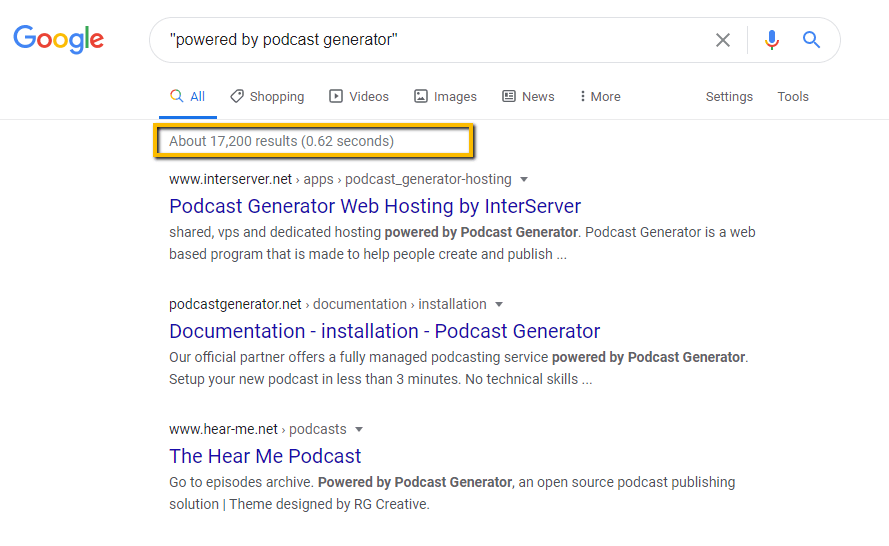This screenshot has width=889, height=546.
Task: Click the Google logo
Action: tap(58, 39)
